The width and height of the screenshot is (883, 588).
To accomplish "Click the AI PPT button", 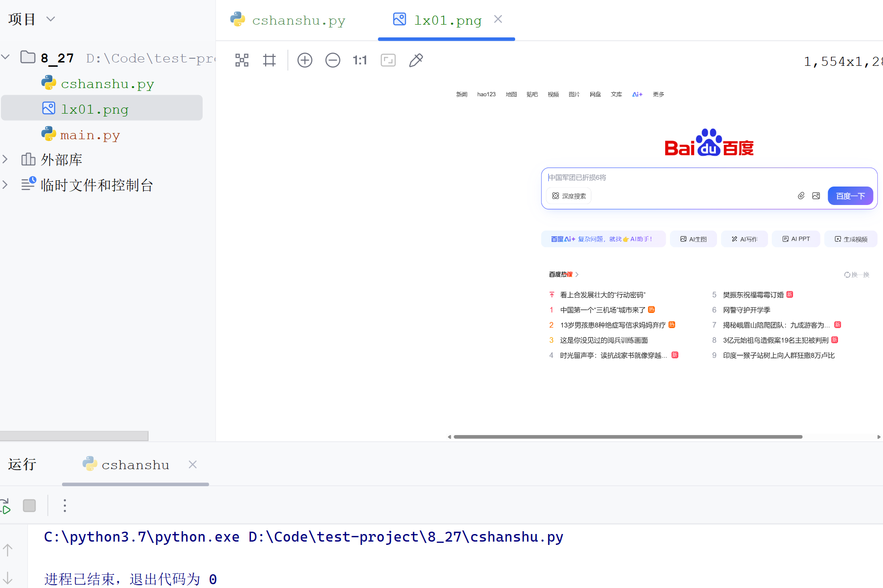I will pyautogui.click(x=796, y=239).
